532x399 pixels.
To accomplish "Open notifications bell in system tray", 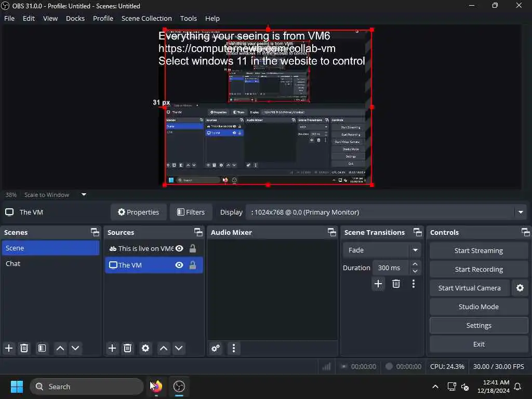I will 518,387.
